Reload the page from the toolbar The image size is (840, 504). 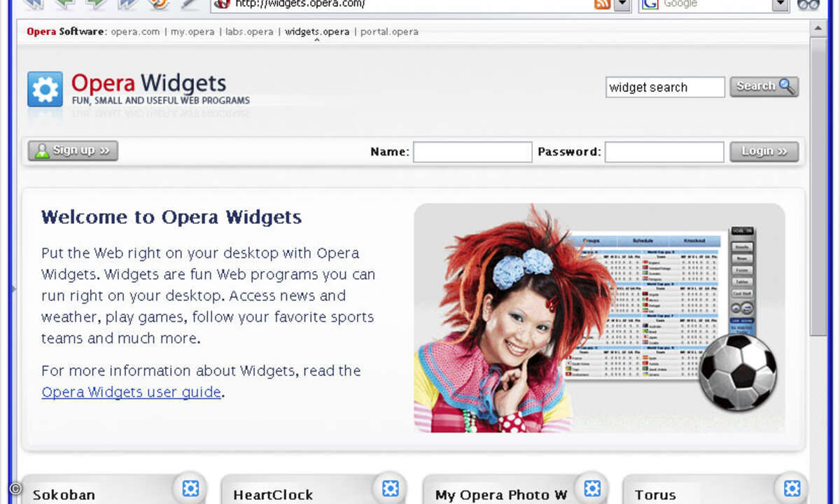point(160,3)
